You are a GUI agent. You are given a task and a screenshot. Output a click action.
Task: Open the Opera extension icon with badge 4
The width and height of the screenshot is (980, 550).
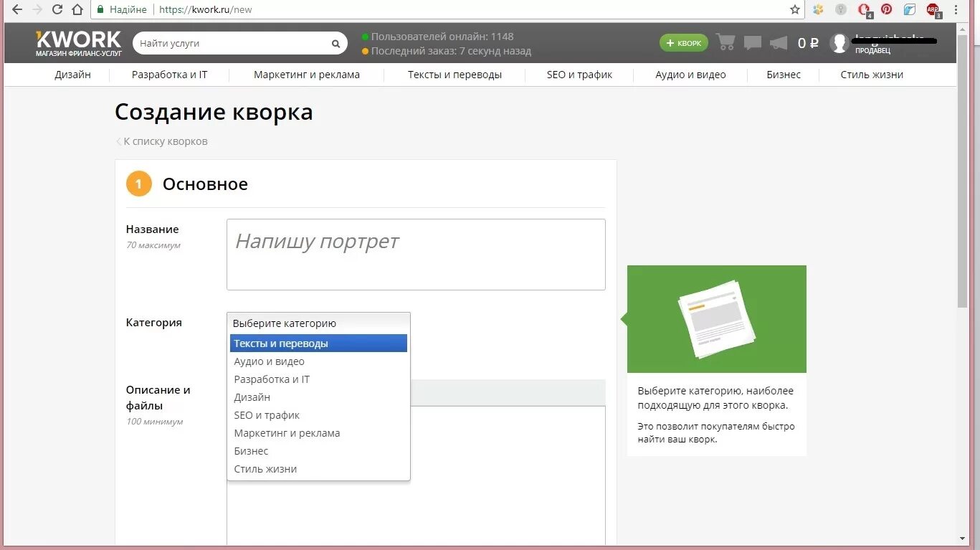pyautogui.click(x=865, y=10)
